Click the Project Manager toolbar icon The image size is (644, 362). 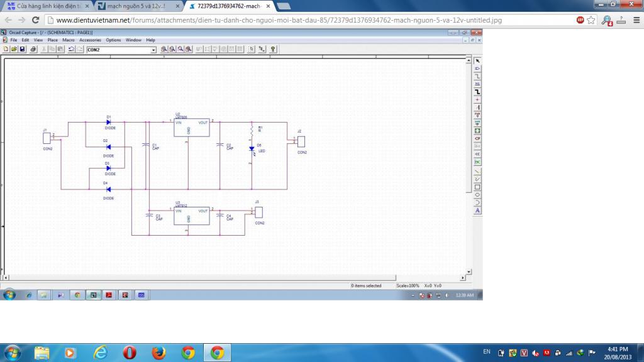click(262, 49)
